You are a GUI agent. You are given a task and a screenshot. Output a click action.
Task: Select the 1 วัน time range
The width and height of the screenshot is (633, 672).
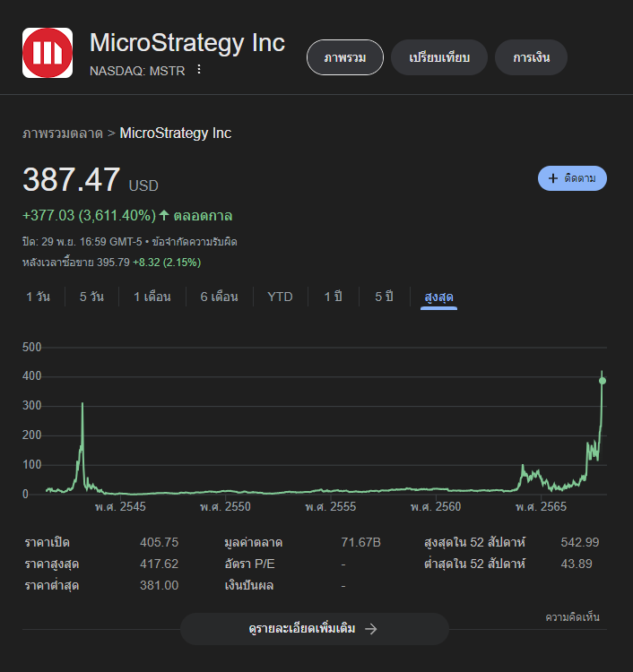click(x=39, y=297)
